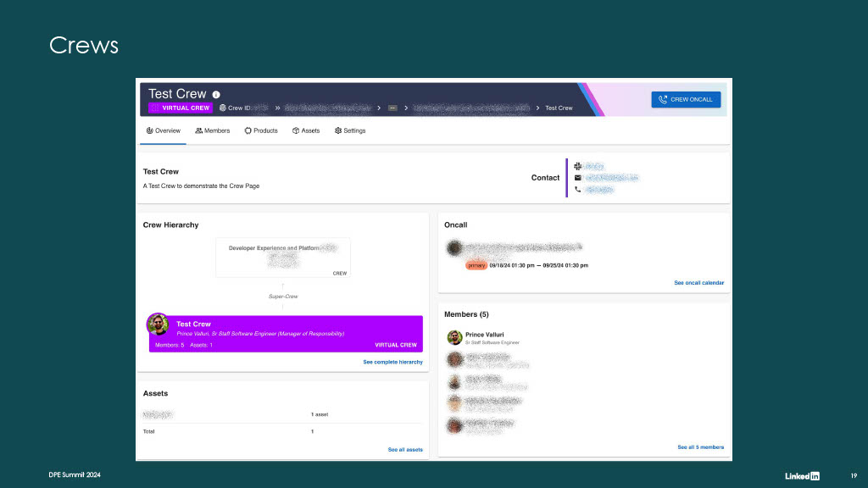
Task: Open the See complete hierarchy link
Action: [x=392, y=362]
